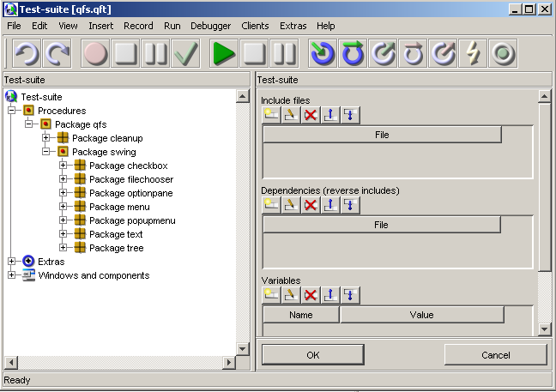Click the Undo arrow toolbar icon

(x=27, y=54)
